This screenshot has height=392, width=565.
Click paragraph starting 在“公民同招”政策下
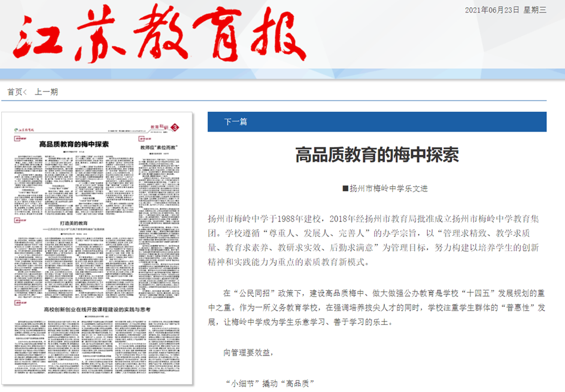[376, 308]
